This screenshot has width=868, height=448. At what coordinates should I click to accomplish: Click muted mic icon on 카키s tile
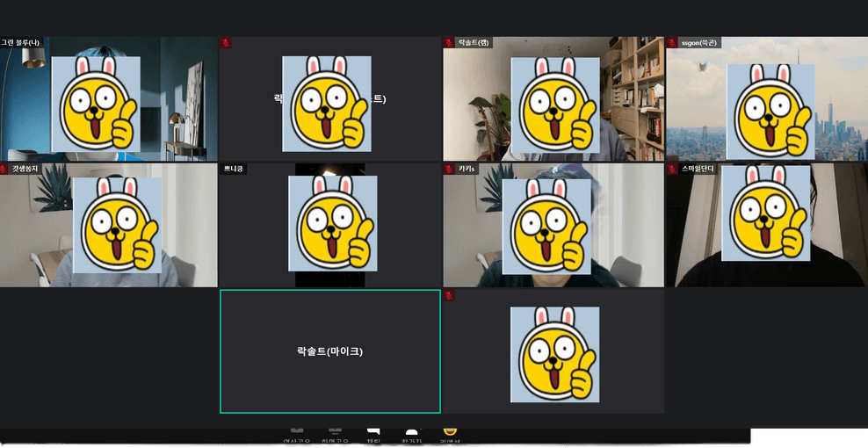[449, 169]
